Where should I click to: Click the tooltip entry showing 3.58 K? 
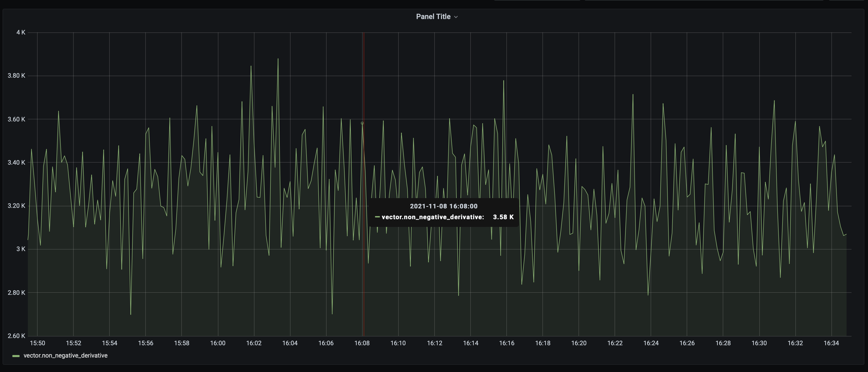coord(503,217)
